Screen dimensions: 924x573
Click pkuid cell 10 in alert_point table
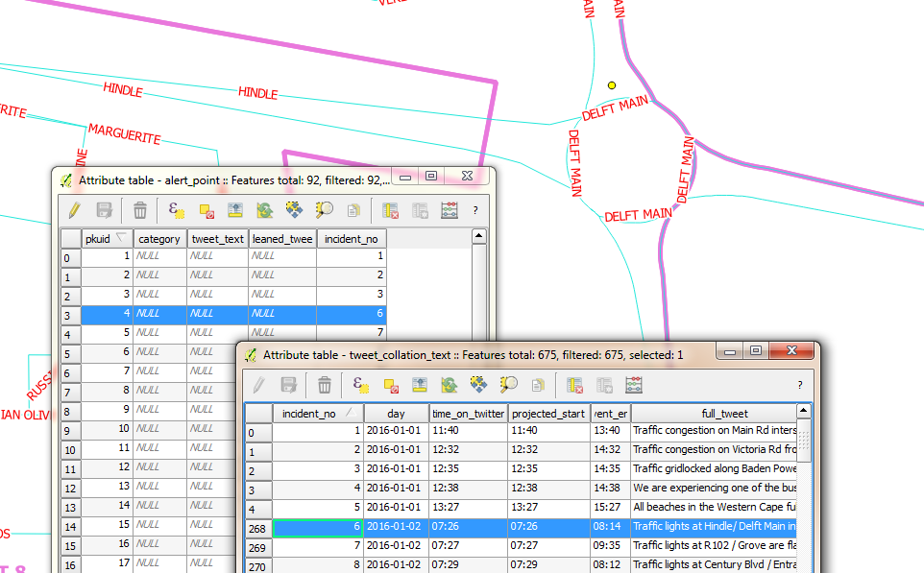(x=107, y=428)
